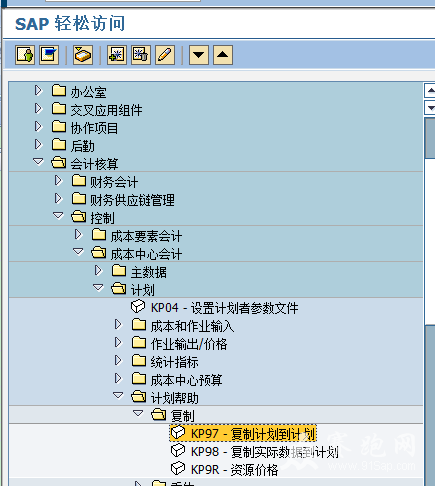Expand the 办公室 folder node
This screenshot has height=486, width=435.
click(x=38, y=91)
